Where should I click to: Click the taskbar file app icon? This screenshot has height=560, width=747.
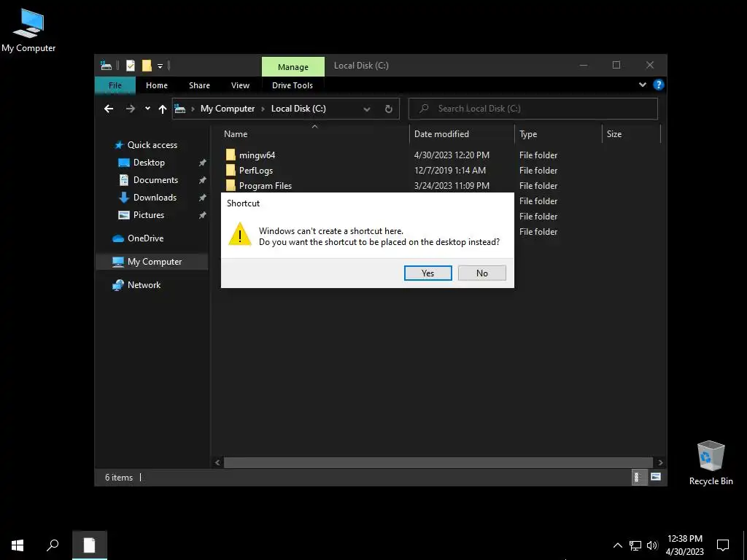pos(90,545)
